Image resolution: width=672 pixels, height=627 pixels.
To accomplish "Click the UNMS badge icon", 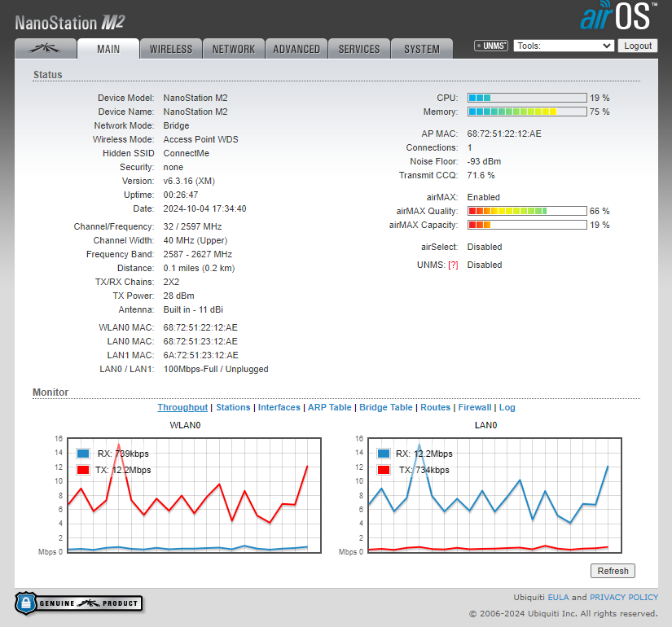I will point(491,46).
